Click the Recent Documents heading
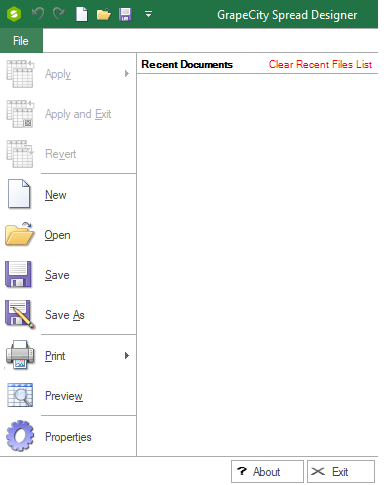The height and width of the screenshot is (485, 386). [x=187, y=64]
